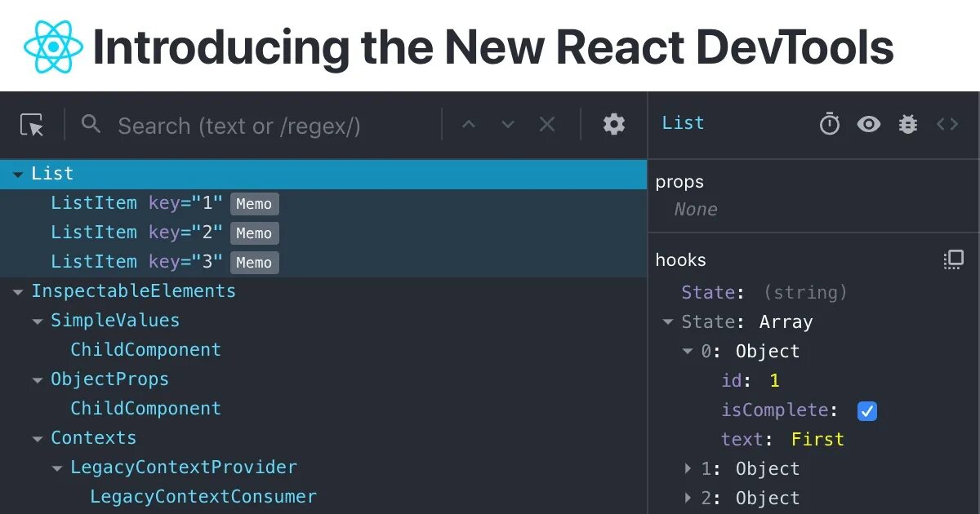
Task: Go to previous search result arrow
Action: [469, 125]
